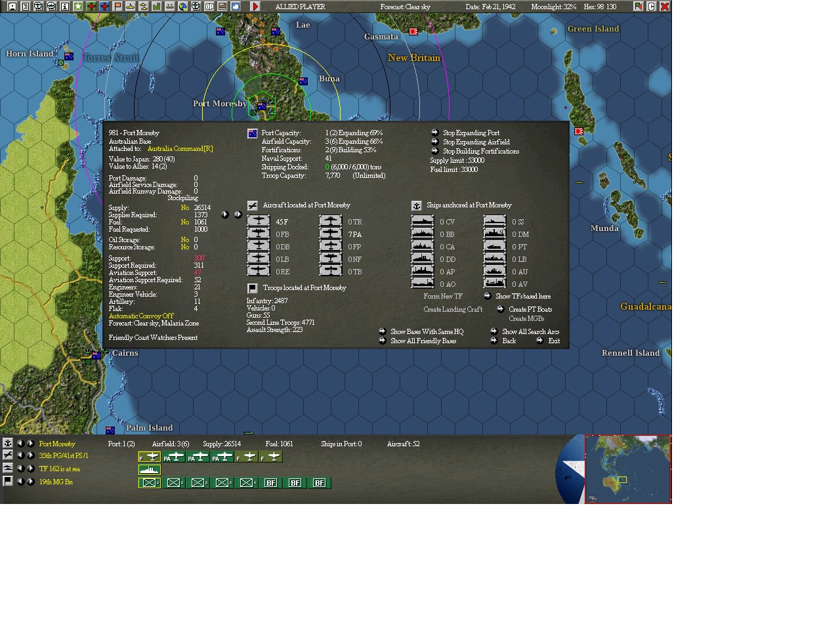
Task: Click previous arrow beside 19th MG Bn
Action: click(20, 482)
